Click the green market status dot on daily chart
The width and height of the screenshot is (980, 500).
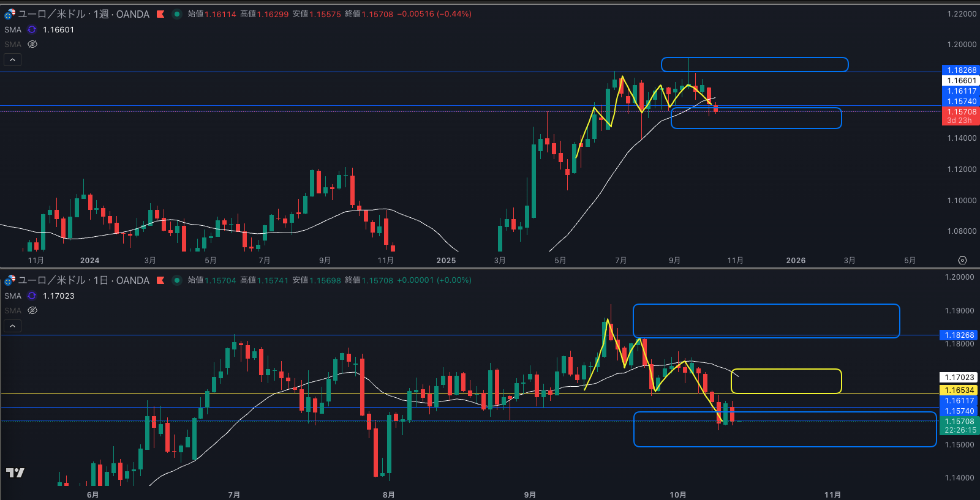[177, 280]
